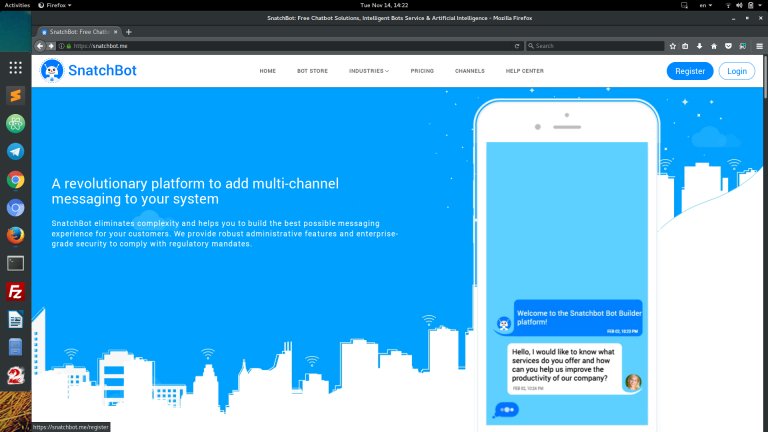Open the Firefox application menu in the top bar
768x432 pixels.
(55, 5)
